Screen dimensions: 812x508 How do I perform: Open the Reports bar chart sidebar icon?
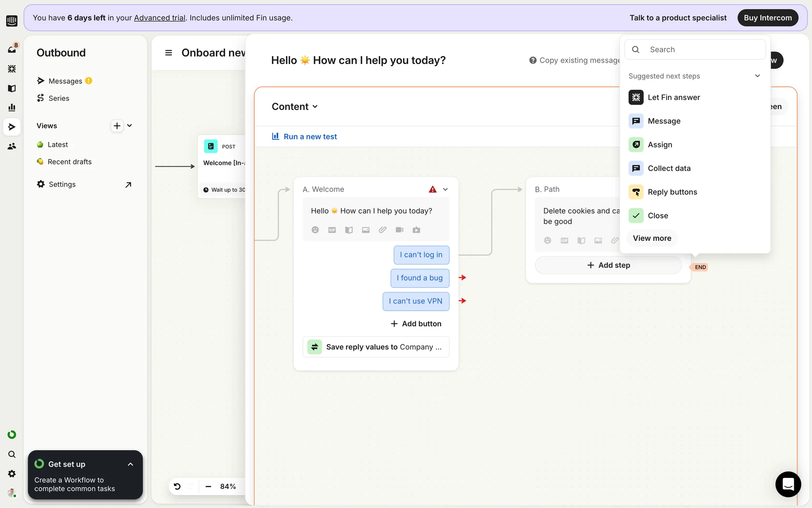12,108
